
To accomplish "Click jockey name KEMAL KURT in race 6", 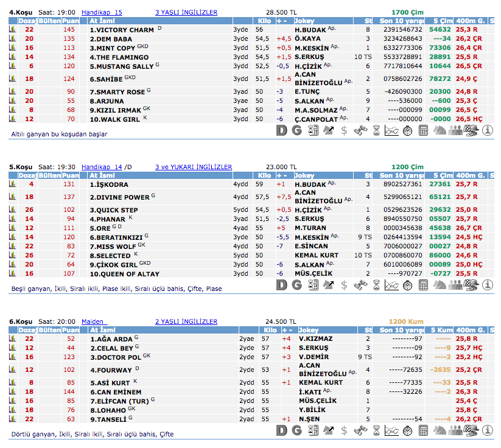I will click(320, 382).
